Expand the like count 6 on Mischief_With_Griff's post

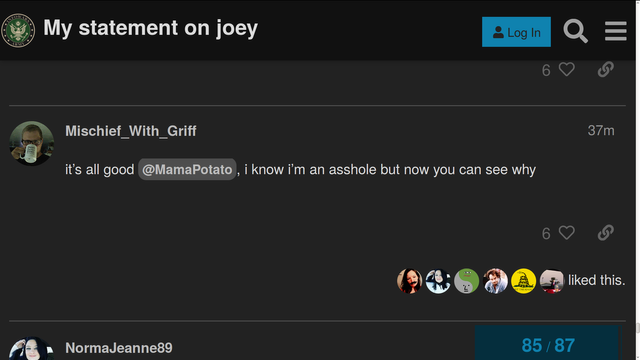[546, 233]
